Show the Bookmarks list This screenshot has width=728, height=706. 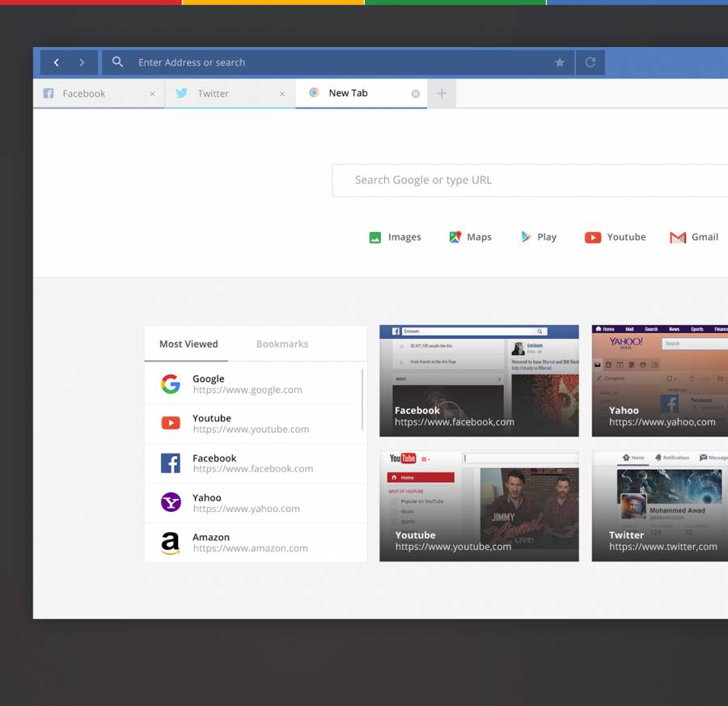pyautogui.click(x=281, y=344)
